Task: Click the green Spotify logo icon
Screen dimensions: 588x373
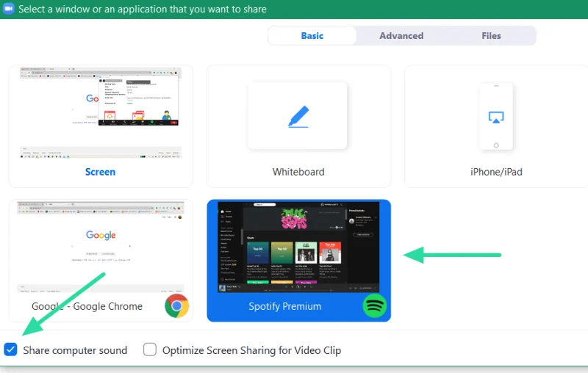Action: 374,305
